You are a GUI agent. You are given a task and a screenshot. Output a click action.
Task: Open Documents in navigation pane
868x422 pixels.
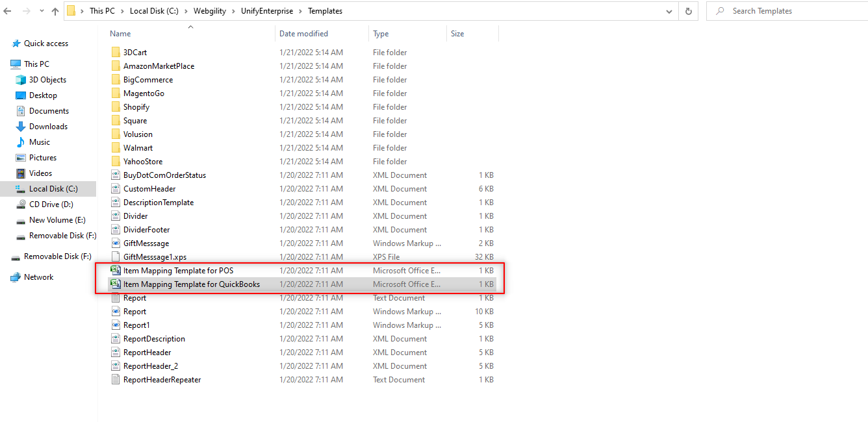click(49, 111)
